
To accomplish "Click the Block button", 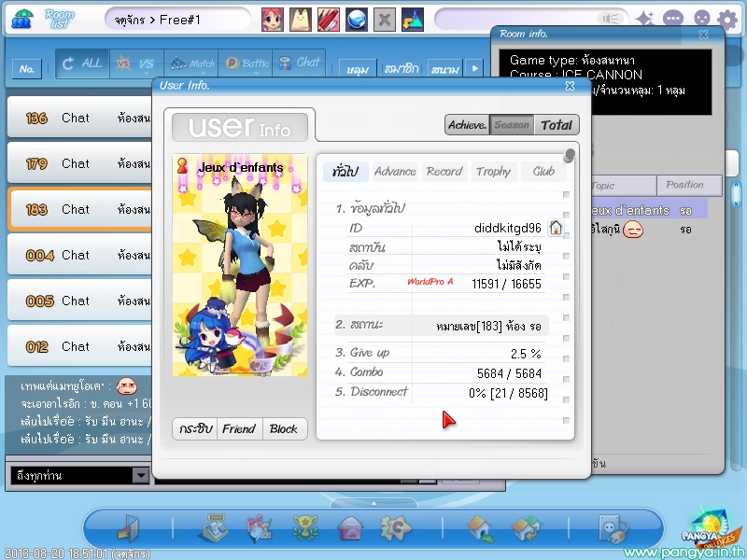I will 284,429.
